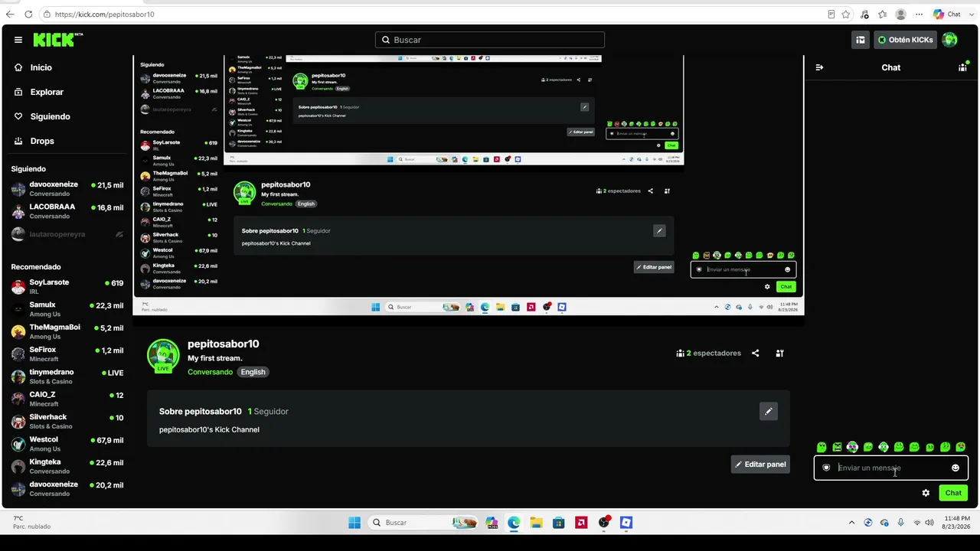The image size is (980, 551).
Task: Open TheMagmaBoi recommended channel
Action: pos(67,331)
